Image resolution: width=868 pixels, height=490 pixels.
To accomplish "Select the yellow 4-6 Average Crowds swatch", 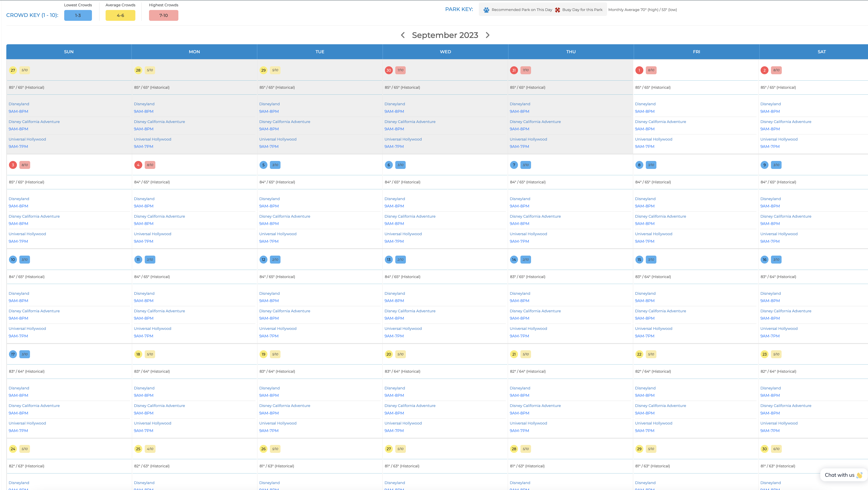I will (x=120, y=16).
